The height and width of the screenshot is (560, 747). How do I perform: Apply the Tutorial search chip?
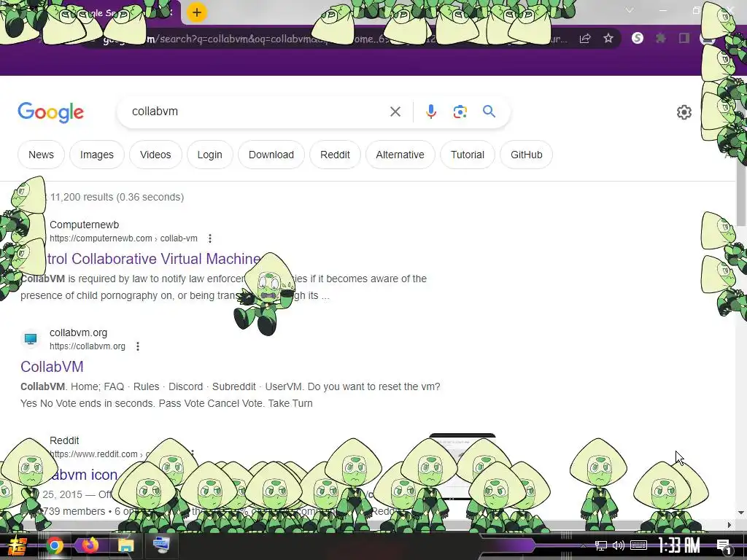tap(468, 155)
